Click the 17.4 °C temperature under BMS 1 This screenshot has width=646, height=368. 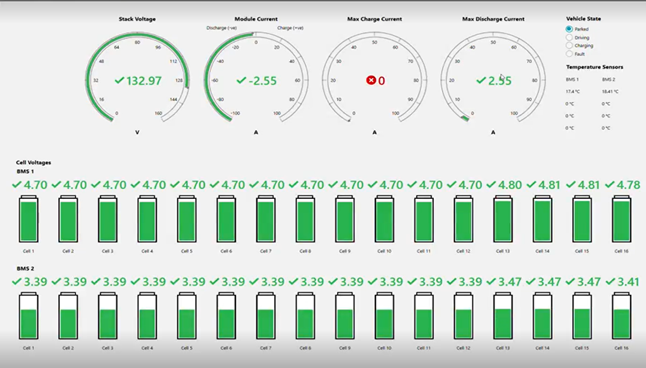click(572, 91)
